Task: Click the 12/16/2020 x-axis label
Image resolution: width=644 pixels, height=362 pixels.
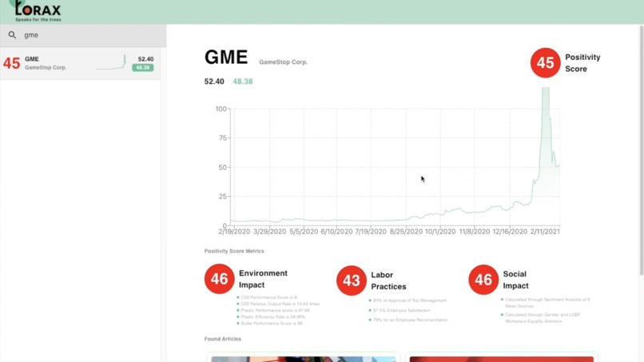Action: (x=510, y=231)
